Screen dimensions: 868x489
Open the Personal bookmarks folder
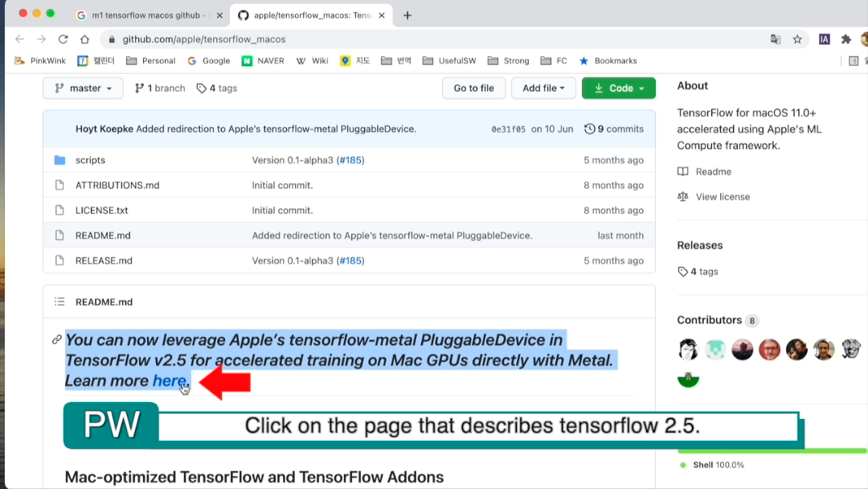150,61
